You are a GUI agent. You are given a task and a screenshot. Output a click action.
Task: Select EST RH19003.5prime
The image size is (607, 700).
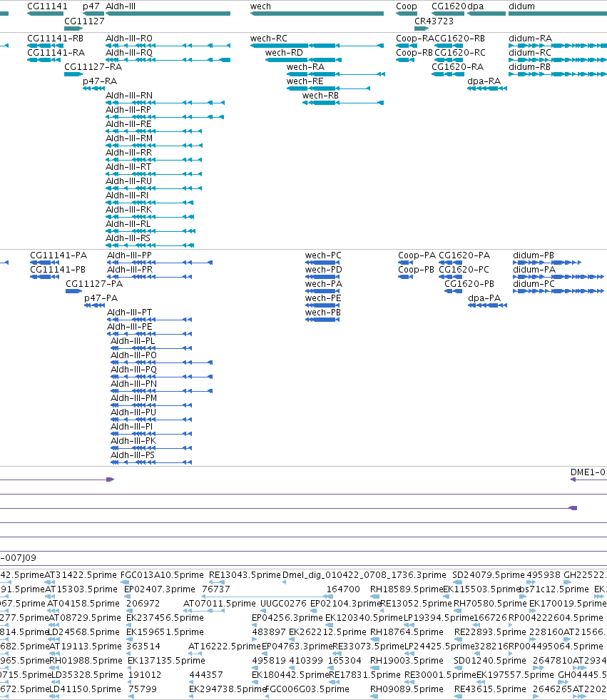click(375, 668)
